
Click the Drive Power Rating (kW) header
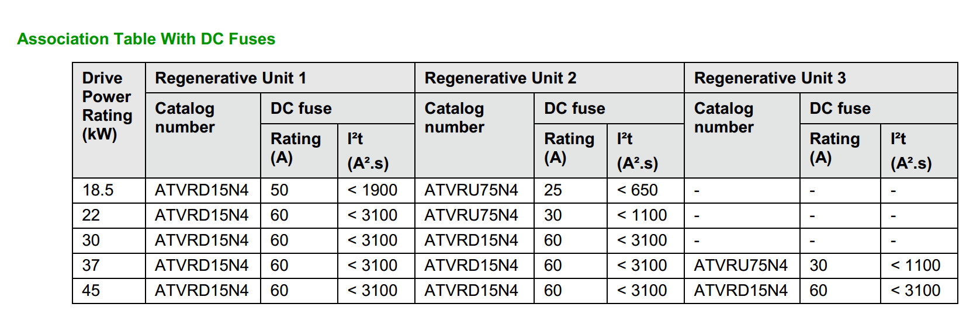(x=109, y=120)
